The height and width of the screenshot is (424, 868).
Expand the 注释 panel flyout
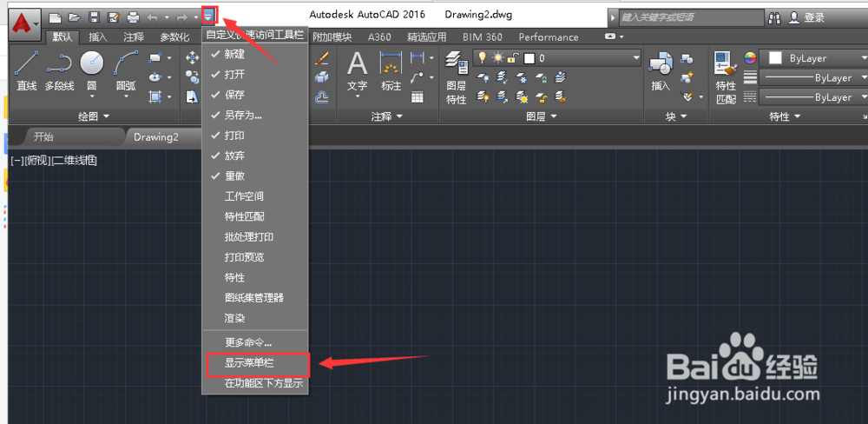[x=386, y=116]
